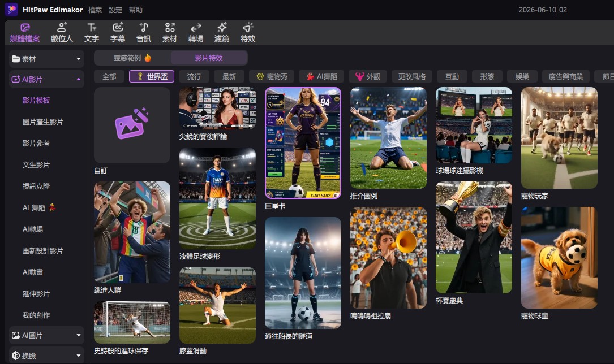Click the custom 自訂 create icon card
The image size is (614, 364).
point(132,125)
